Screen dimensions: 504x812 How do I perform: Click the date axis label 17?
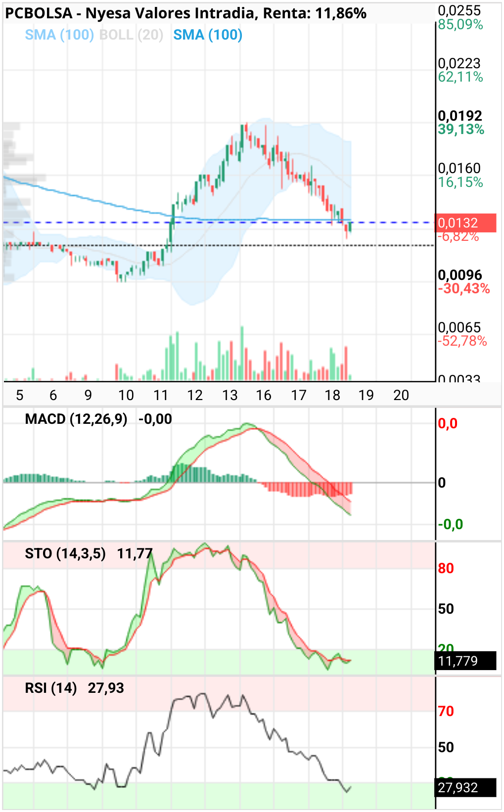pos(298,395)
